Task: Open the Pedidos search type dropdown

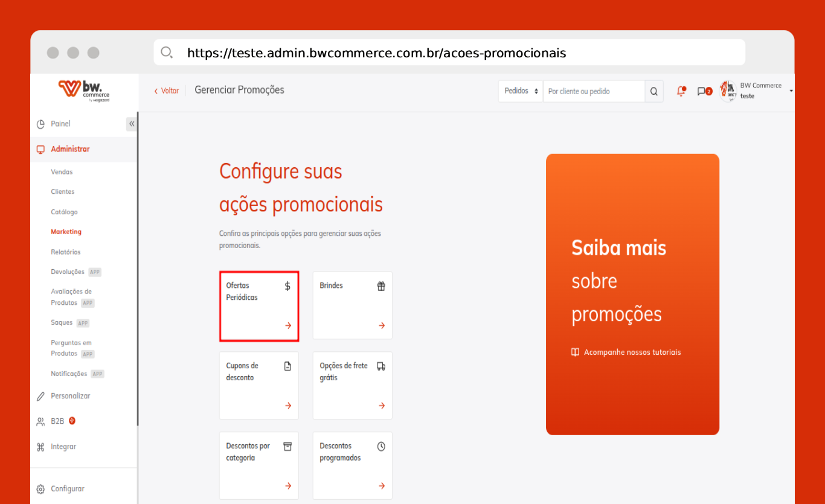Action: (520, 91)
